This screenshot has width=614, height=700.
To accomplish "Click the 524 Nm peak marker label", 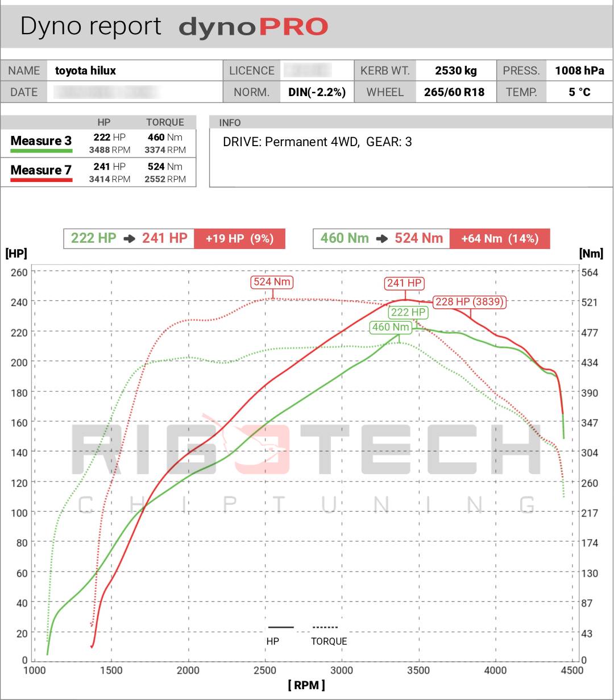I will point(273,282).
